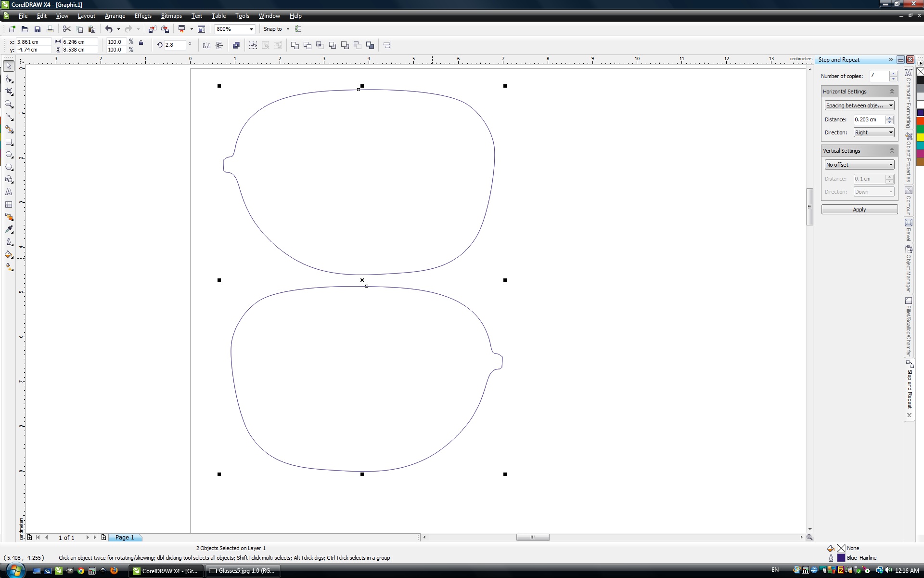Toggle the lock ratio padlock
The width and height of the screenshot is (924, 578).
tap(141, 42)
